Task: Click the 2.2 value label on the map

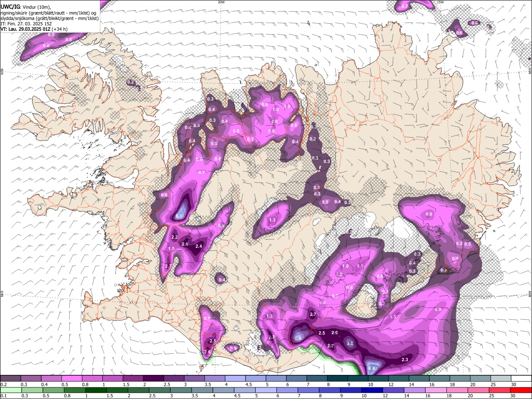Action: 175,236
